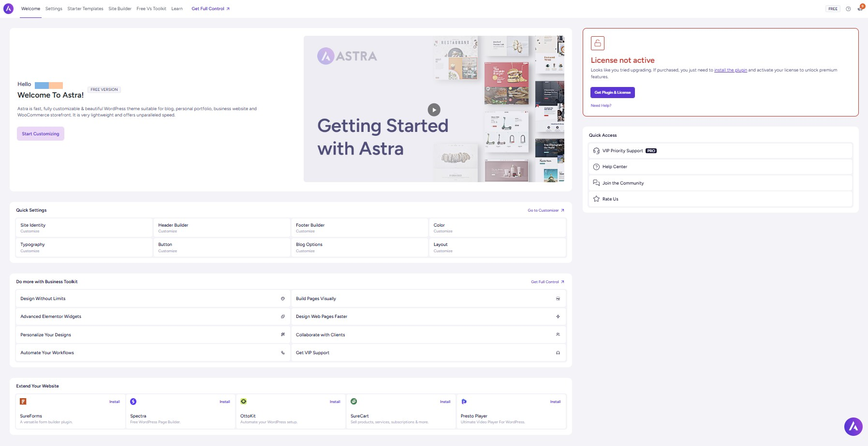Click the SureCart plugin icon
This screenshot has height=446, width=868.
[354, 401]
